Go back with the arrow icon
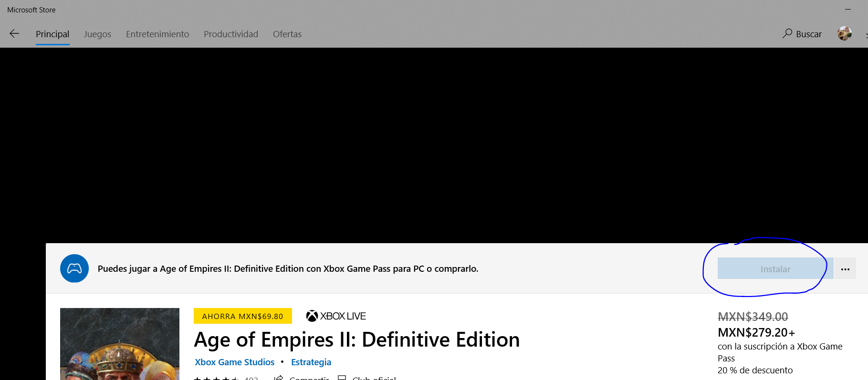 point(14,33)
